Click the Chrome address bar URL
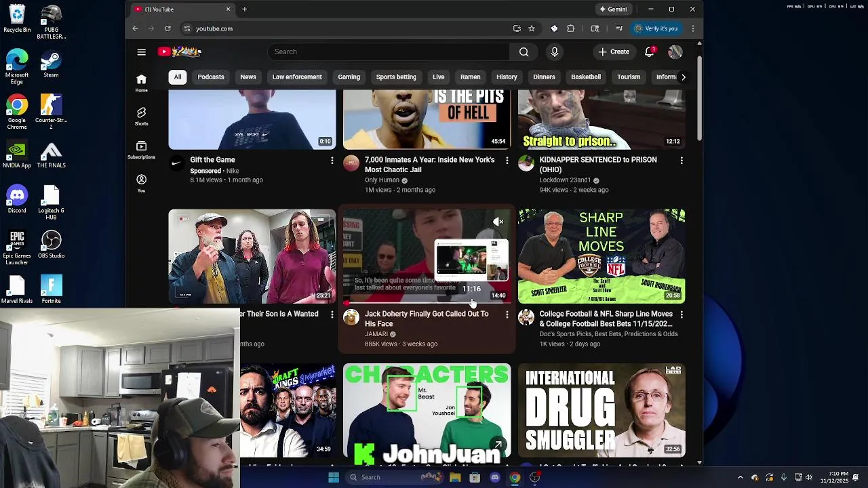The image size is (868, 488). click(x=214, y=28)
